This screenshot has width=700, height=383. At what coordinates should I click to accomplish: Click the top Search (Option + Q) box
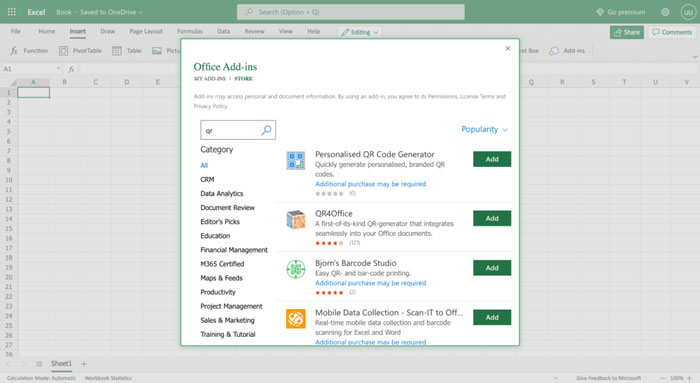pos(350,12)
